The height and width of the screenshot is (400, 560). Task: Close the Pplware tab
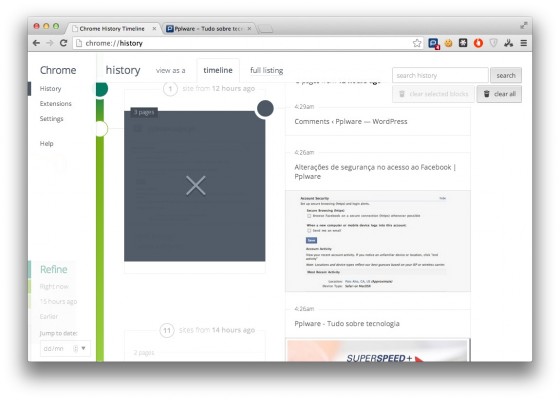coord(249,29)
